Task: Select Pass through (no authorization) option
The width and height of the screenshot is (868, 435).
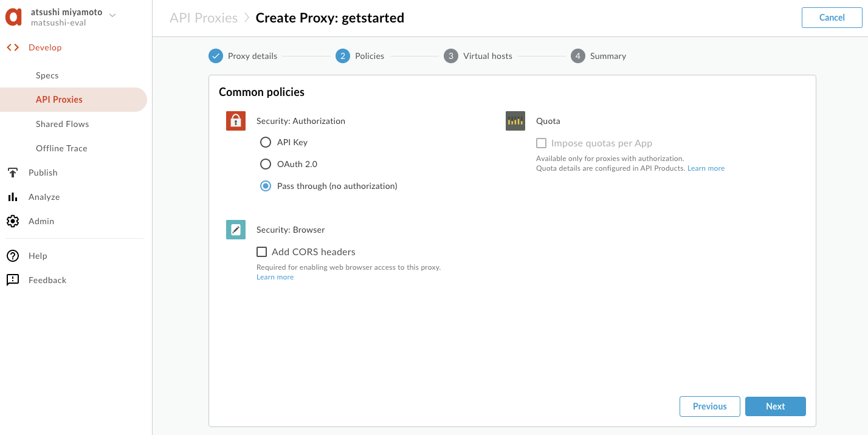Action: 266,186
